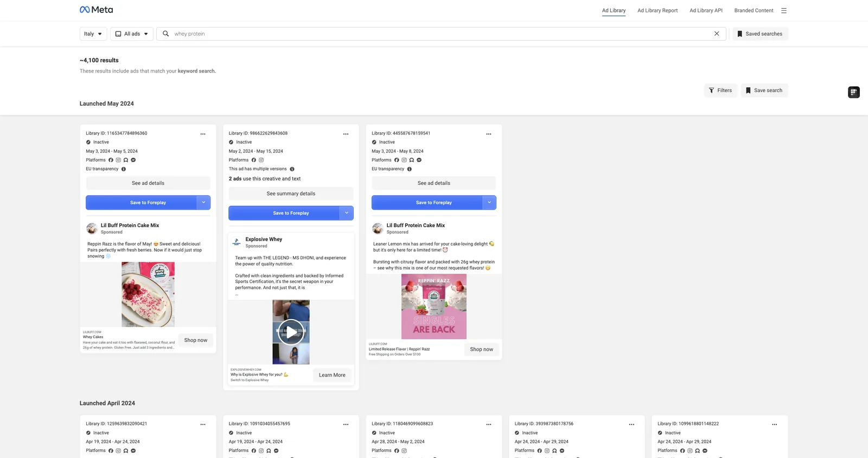Image resolution: width=868 pixels, height=458 pixels.
Task: Open the raspberry cake ad image
Action: (x=148, y=294)
